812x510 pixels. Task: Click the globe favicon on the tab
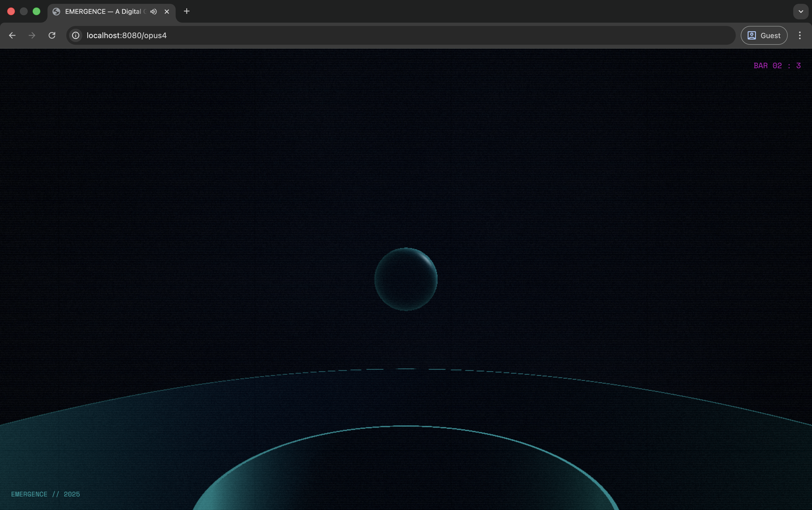tap(56, 12)
